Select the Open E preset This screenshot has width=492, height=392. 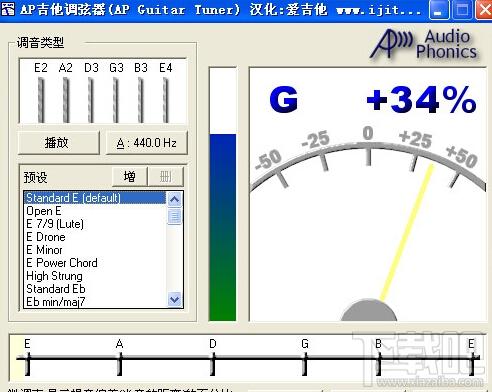(x=95, y=211)
